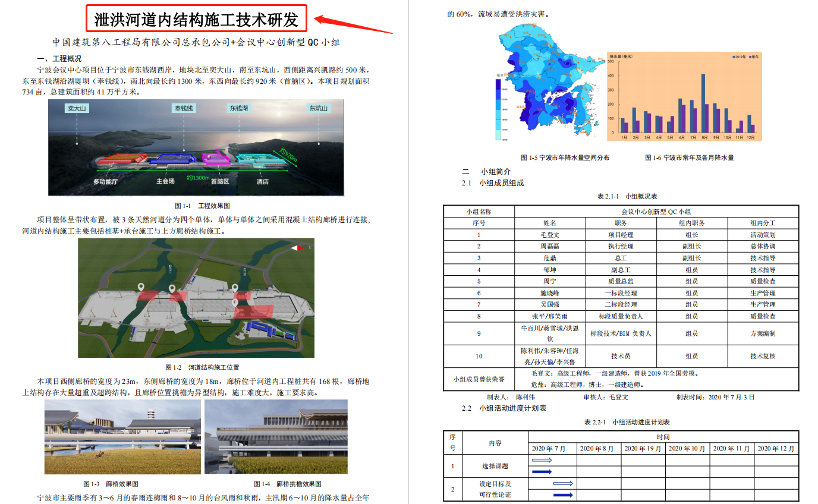Click the "一标段经理" cell in the table
Screen dimensions: 818x504
click(621, 293)
